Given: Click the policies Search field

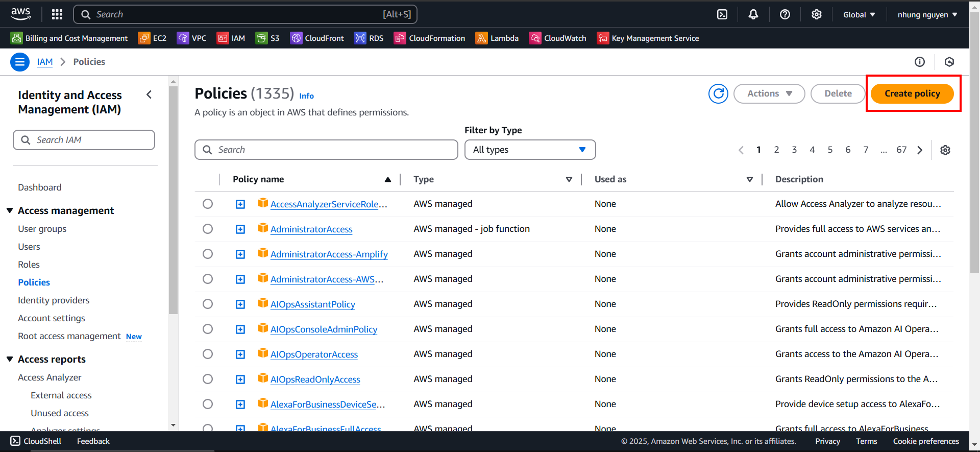Looking at the screenshot, I should [x=326, y=150].
